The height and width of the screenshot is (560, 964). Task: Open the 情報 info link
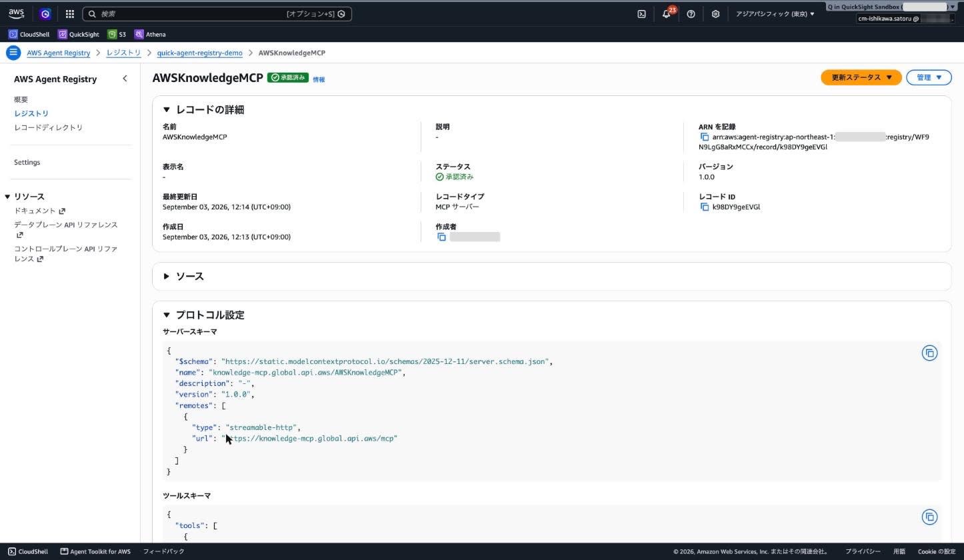[319, 79]
